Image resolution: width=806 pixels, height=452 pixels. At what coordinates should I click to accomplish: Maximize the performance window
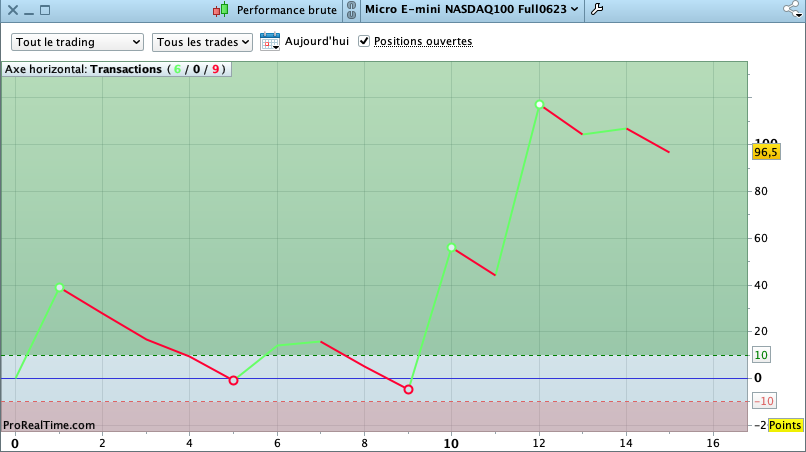(45, 10)
